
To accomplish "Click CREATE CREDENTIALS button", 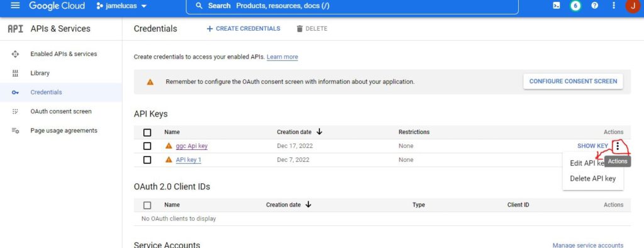I will [243, 29].
